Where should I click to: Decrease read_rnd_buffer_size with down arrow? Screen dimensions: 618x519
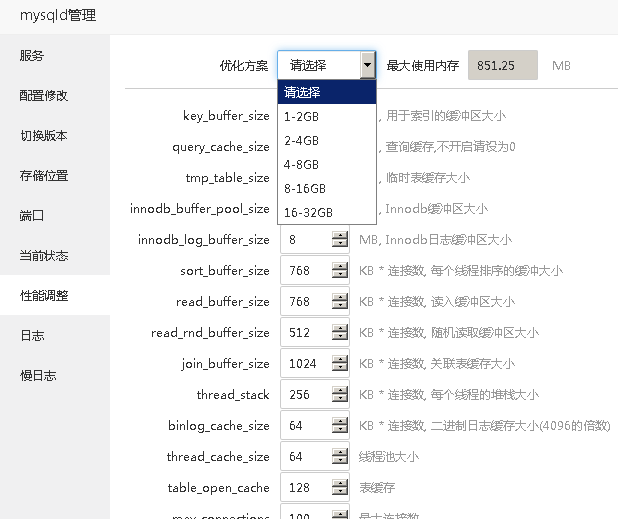(340, 337)
